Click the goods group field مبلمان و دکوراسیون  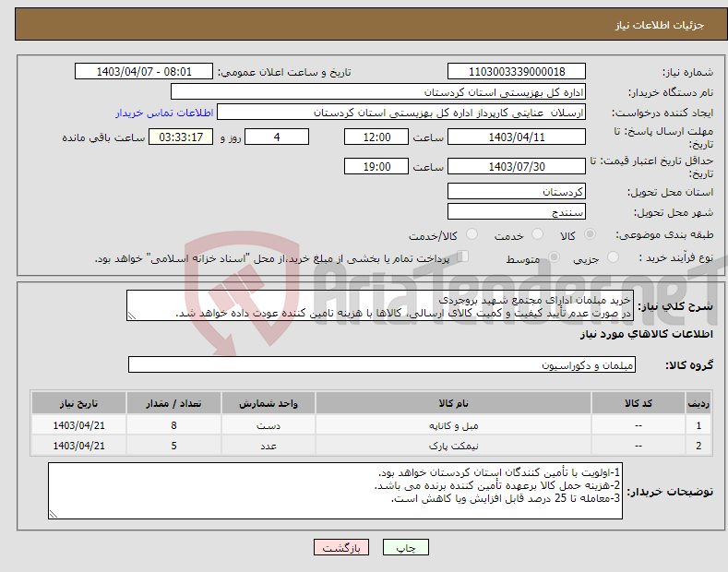point(382,365)
